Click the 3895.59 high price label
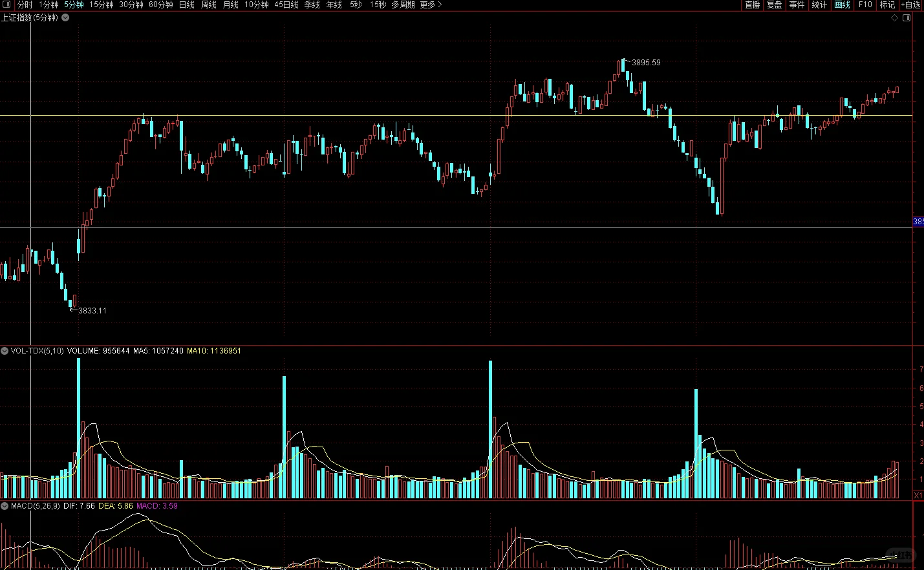The width and height of the screenshot is (924, 570). click(646, 63)
